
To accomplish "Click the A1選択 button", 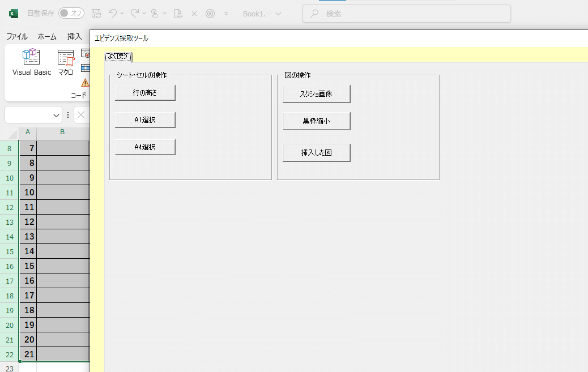I will 145,120.
